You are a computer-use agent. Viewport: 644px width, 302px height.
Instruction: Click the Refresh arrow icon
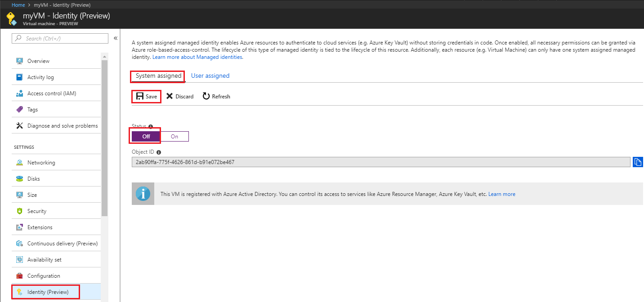[206, 96]
